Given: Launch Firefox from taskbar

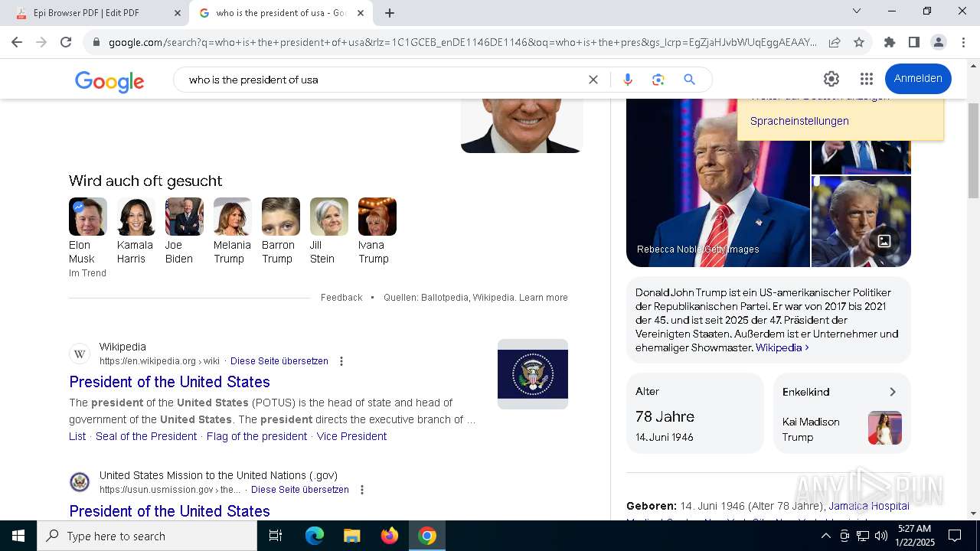Looking at the screenshot, I should pyautogui.click(x=390, y=536).
